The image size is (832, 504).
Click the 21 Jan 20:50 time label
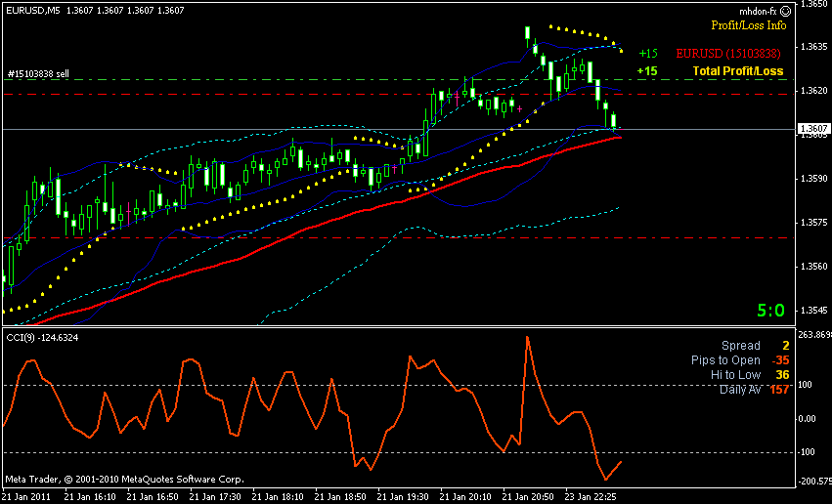click(x=528, y=497)
